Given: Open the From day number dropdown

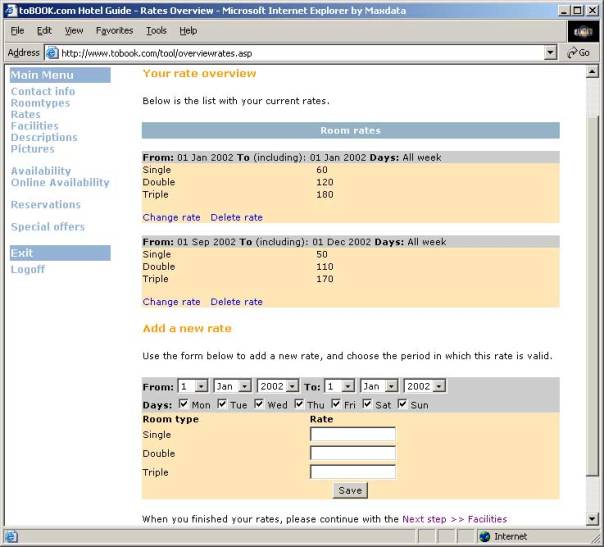Looking at the screenshot, I should coord(201,386).
